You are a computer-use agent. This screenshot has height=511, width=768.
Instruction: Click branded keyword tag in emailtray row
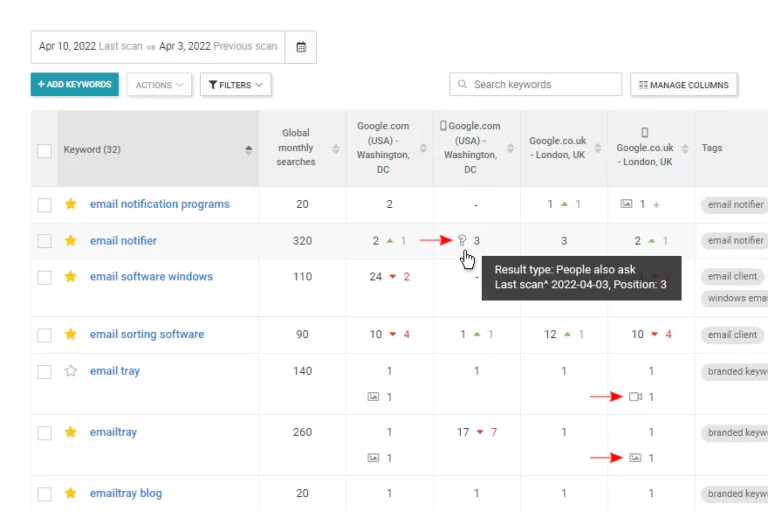tap(735, 433)
